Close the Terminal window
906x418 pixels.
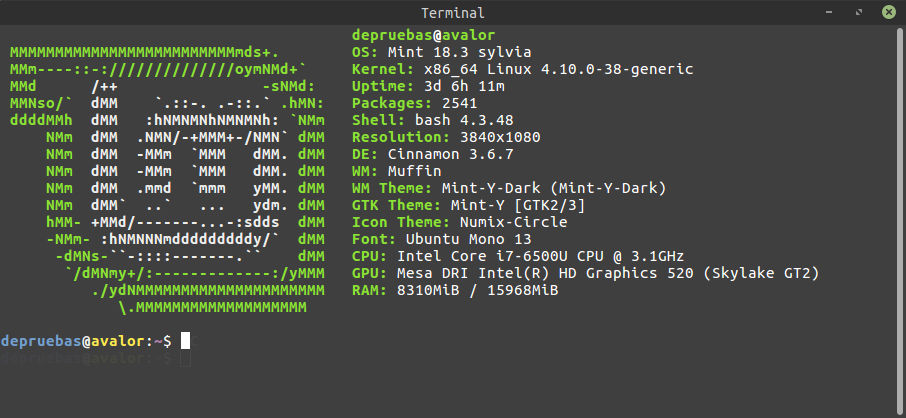[x=889, y=12]
